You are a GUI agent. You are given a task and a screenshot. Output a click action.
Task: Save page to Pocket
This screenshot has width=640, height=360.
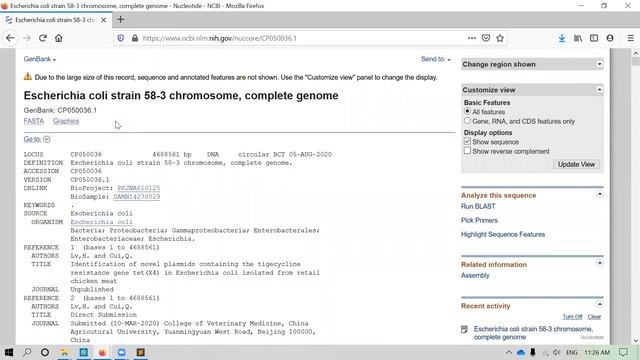point(486,38)
